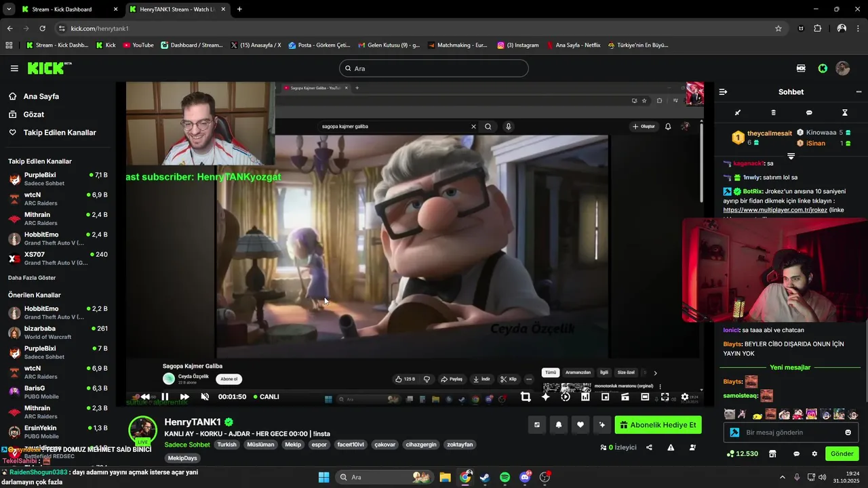This screenshot has width=868, height=488.
Task: Rewind the stream using the backward button
Action: tap(145, 396)
